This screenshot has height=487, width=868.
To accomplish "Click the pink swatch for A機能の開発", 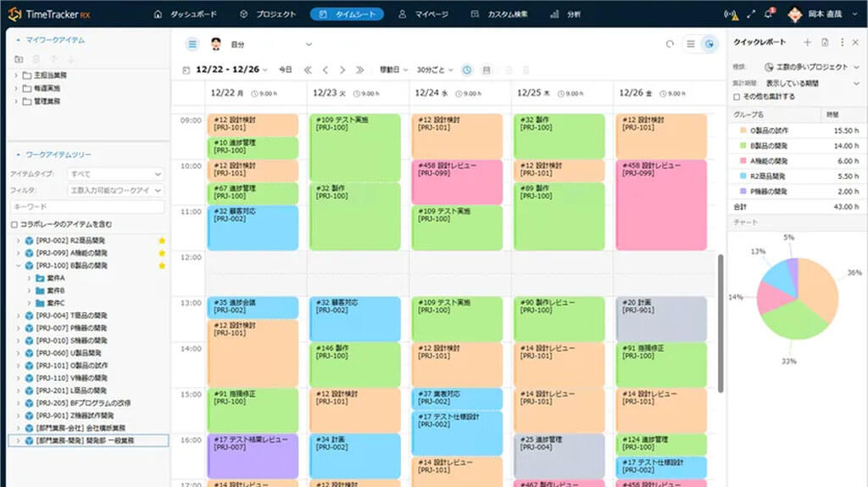I will click(743, 160).
